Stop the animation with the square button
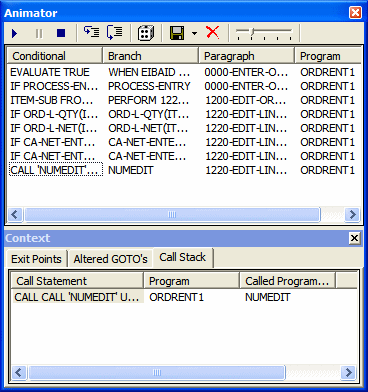 (61, 33)
